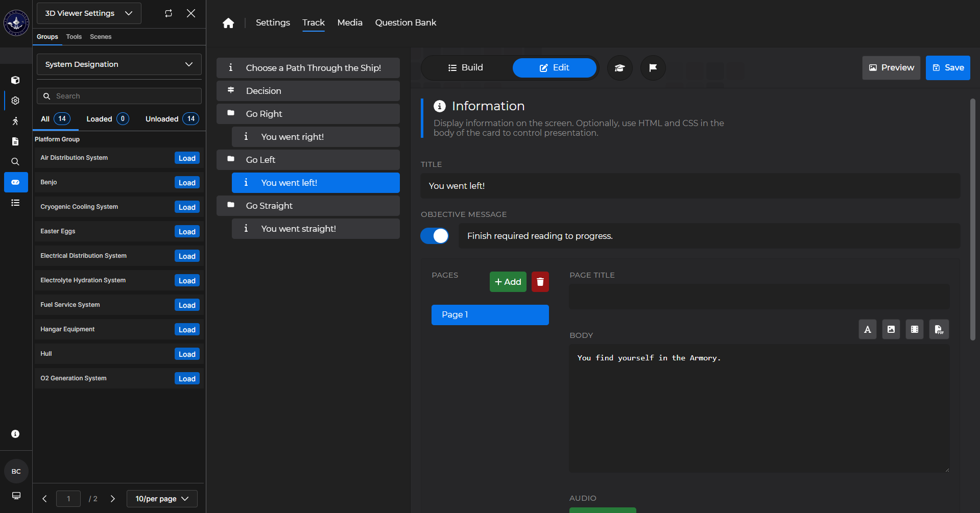The height and width of the screenshot is (513, 980).
Task: Load the O2 Generation System
Action: click(187, 379)
